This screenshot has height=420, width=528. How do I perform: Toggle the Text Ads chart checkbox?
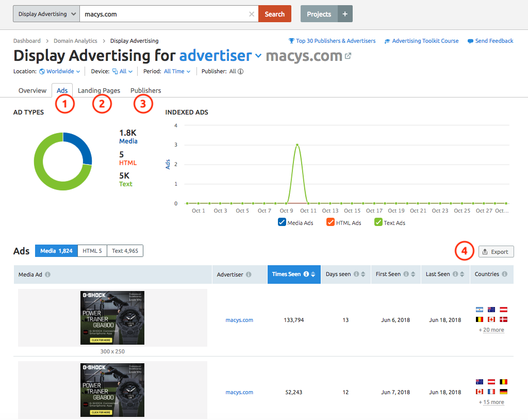378,222
